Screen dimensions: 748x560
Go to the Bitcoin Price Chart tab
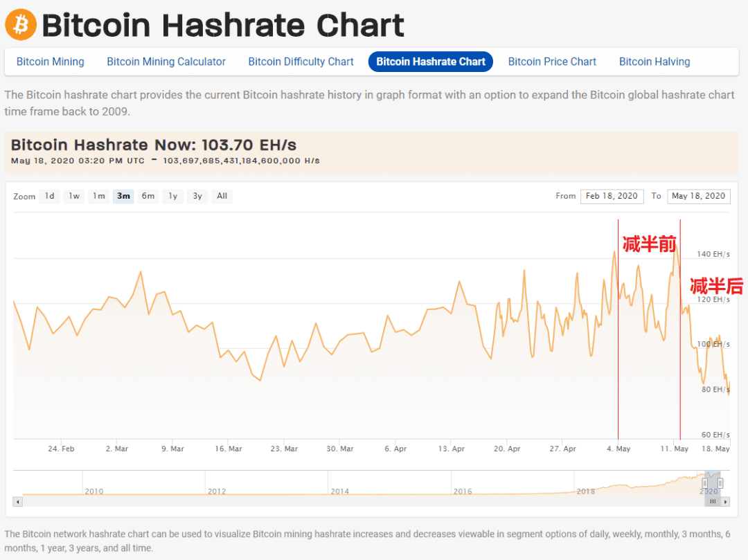pyautogui.click(x=552, y=62)
